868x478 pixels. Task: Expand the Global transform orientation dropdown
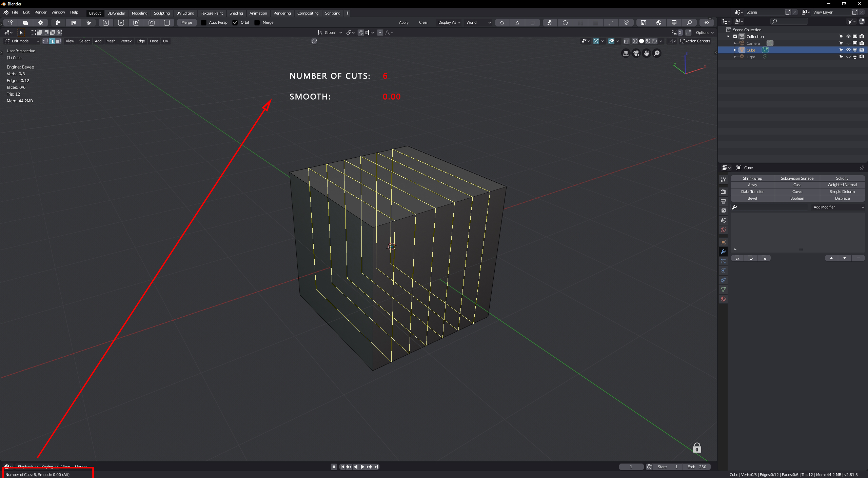point(330,33)
